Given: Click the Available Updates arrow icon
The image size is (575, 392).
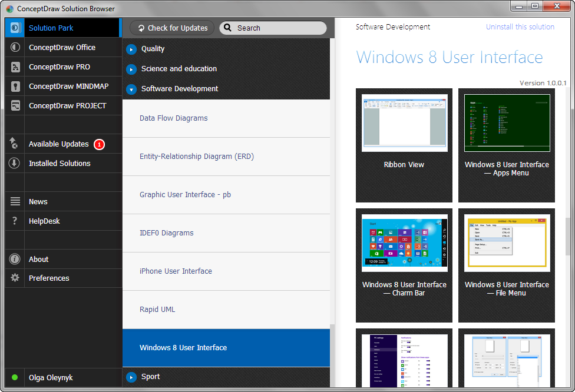Looking at the screenshot, I should point(14,143).
